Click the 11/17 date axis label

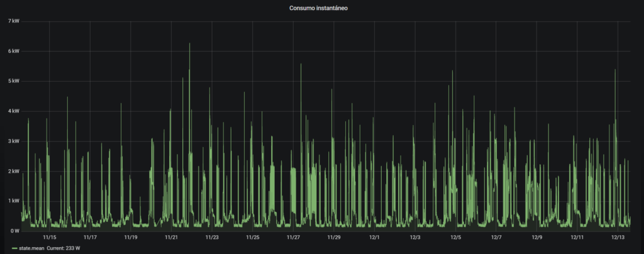[90, 237]
